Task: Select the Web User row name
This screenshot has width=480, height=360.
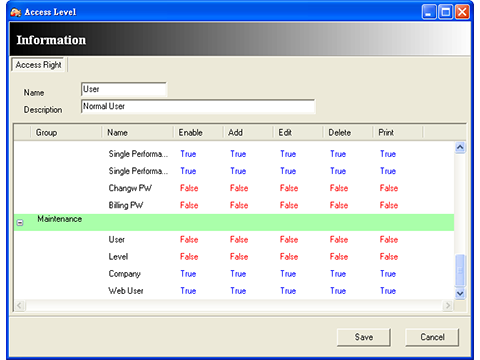Action: click(x=126, y=291)
